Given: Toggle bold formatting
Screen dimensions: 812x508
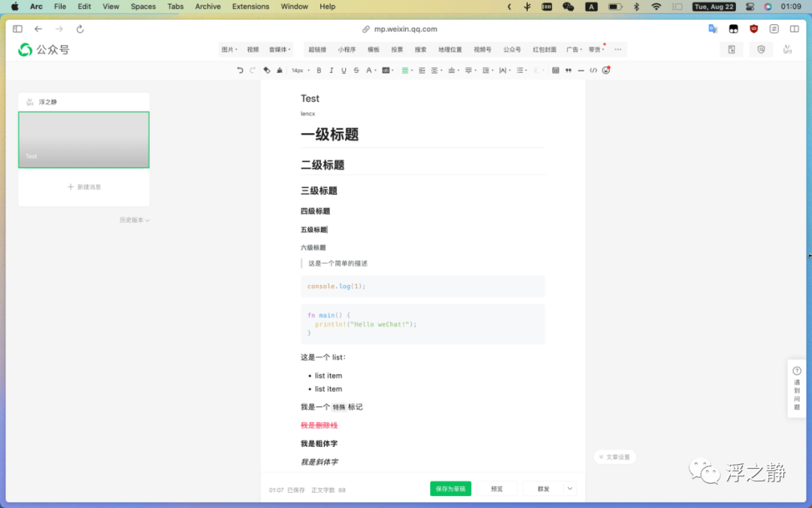Looking at the screenshot, I should tap(319, 71).
